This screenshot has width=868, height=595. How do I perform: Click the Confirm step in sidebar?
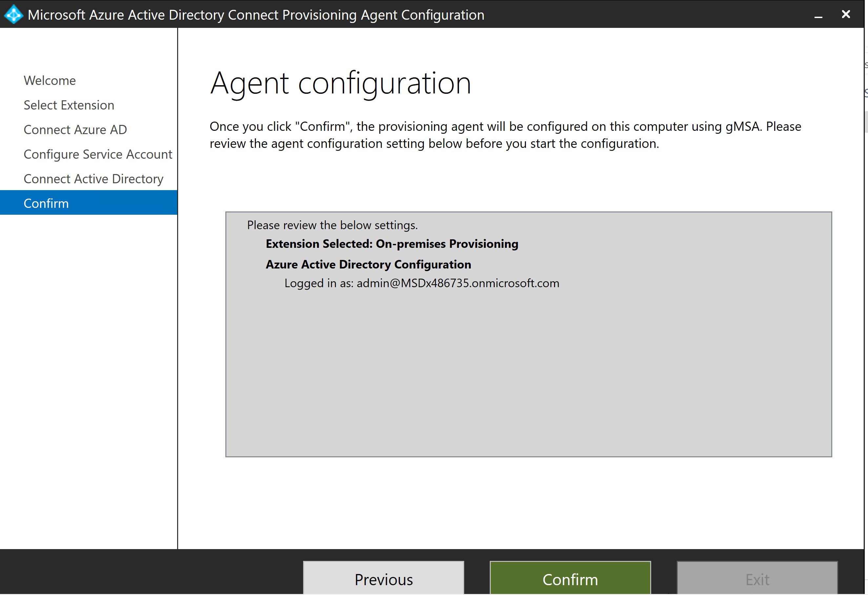tap(46, 203)
